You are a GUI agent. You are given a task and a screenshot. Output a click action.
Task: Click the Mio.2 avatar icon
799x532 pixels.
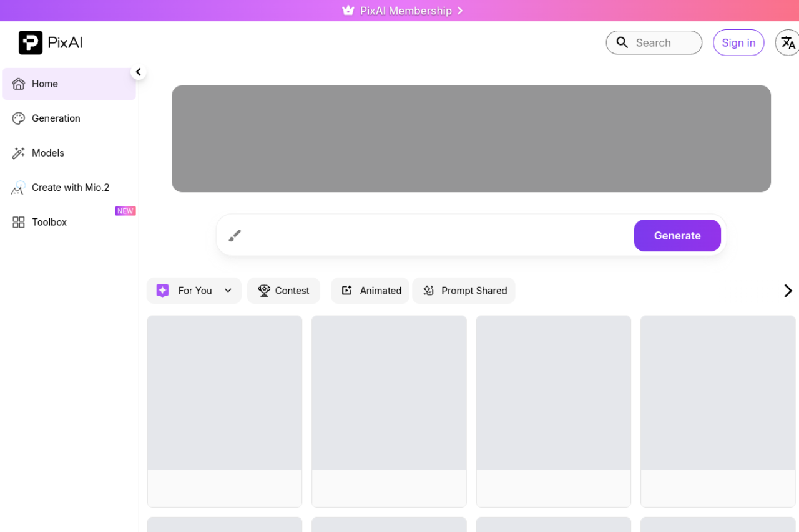(19, 188)
